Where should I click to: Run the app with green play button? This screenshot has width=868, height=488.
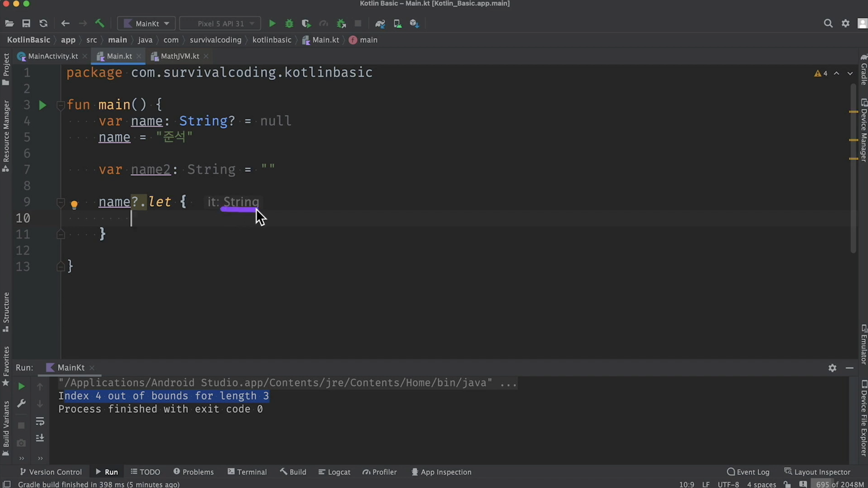(272, 24)
